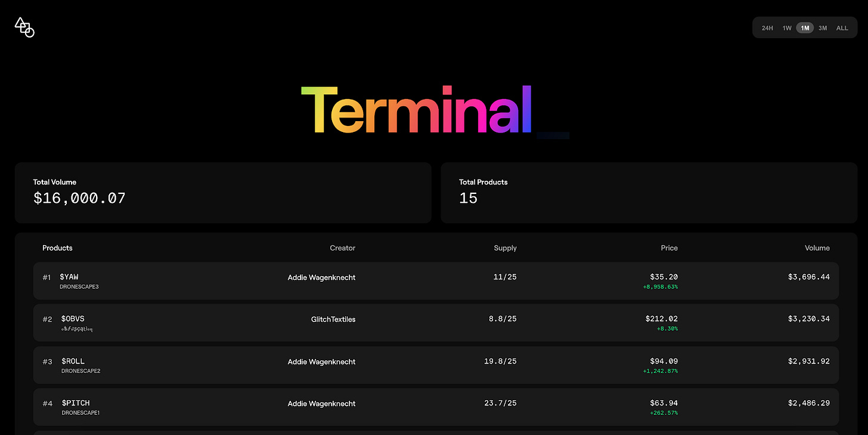Click the $3,230.34 volume
Screen dimensions: 868x435
click(x=809, y=319)
